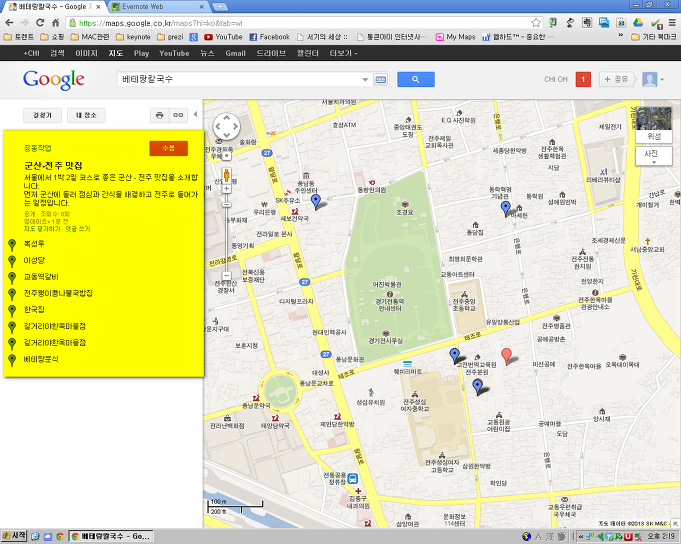Show hidden bookmarks with » chevron
Image resolution: width=681 pixels, height=544 pixels.
click(x=621, y=36)
